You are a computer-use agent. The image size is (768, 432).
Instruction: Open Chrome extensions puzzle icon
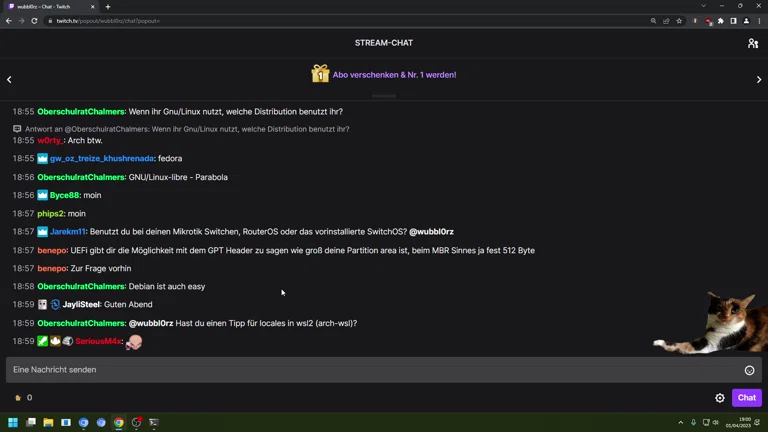click(x=720, y=20)
